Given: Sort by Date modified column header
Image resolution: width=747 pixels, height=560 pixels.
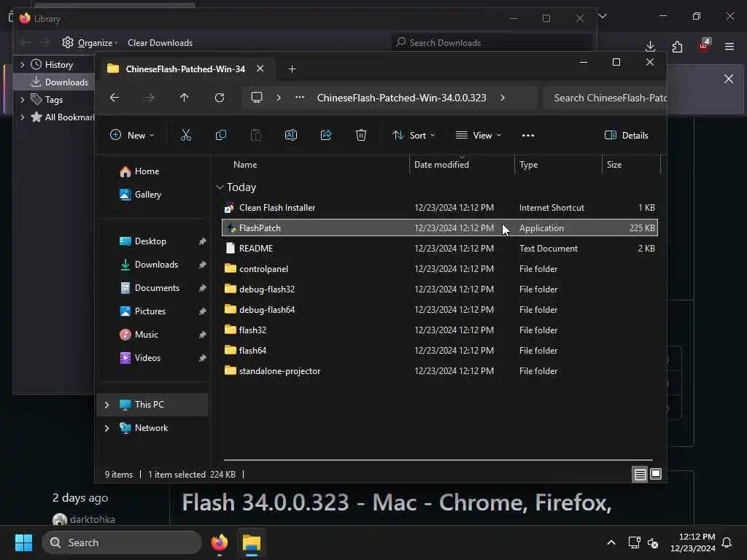Looking at the screenshot, I should (x=441, y=165).
